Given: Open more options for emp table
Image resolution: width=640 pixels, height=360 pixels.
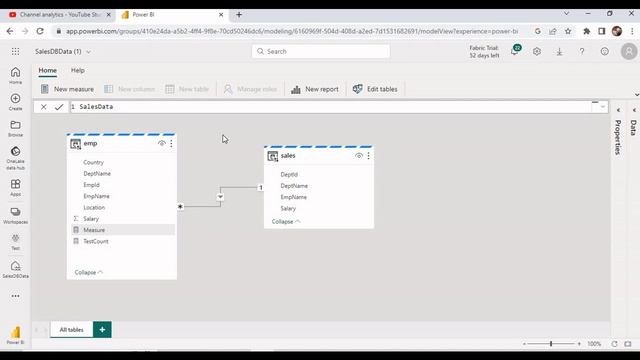Looking at the screenshot, I should 171,144.
